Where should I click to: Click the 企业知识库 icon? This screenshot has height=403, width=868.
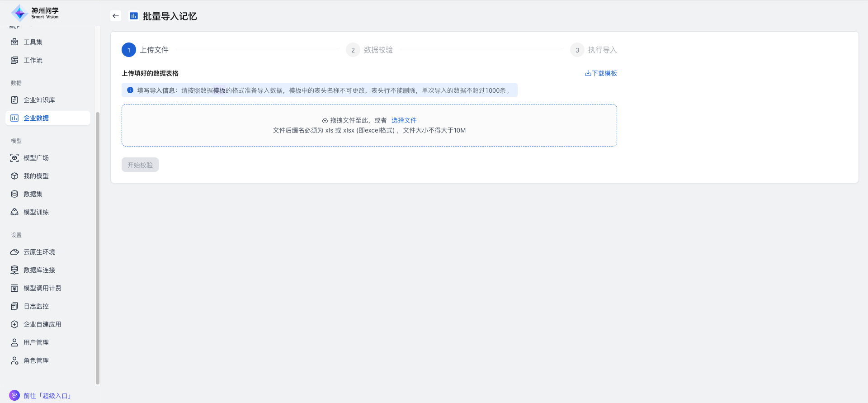click(14, 100)
